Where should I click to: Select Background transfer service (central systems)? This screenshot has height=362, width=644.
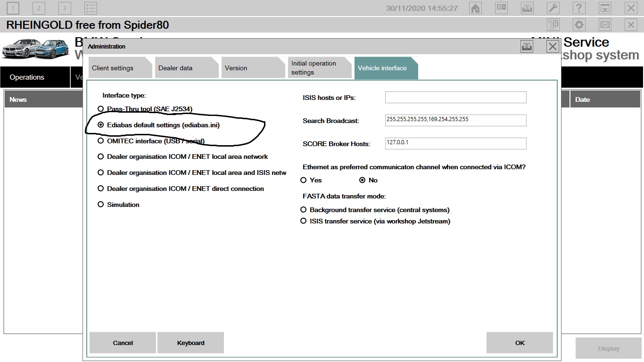click(375, 210)
